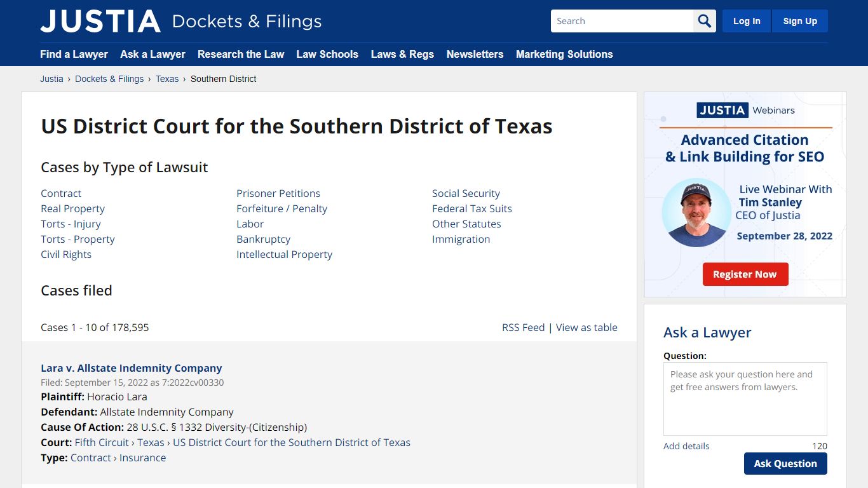Screen dimensions: 868x488
Task: Click the search magnifier icon
Action: click(705, 21)
